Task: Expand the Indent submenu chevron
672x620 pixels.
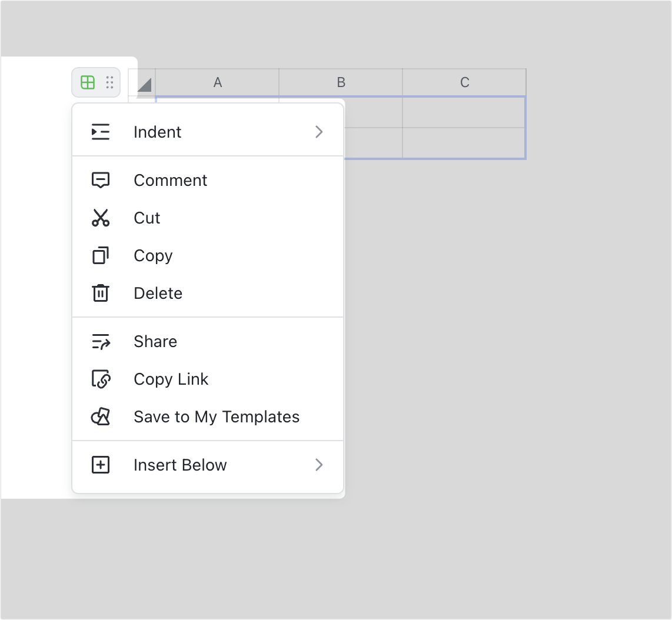Action: pyautogui.click(x=319, y=132)
